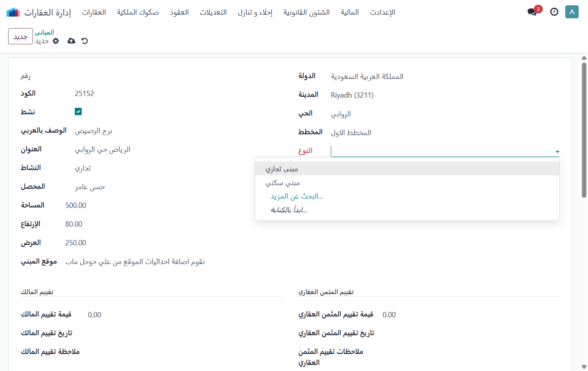The width and height of the screenshot is (588, 371).
Task: Click the النشاط field تجاري
Action: coord(83,168)
